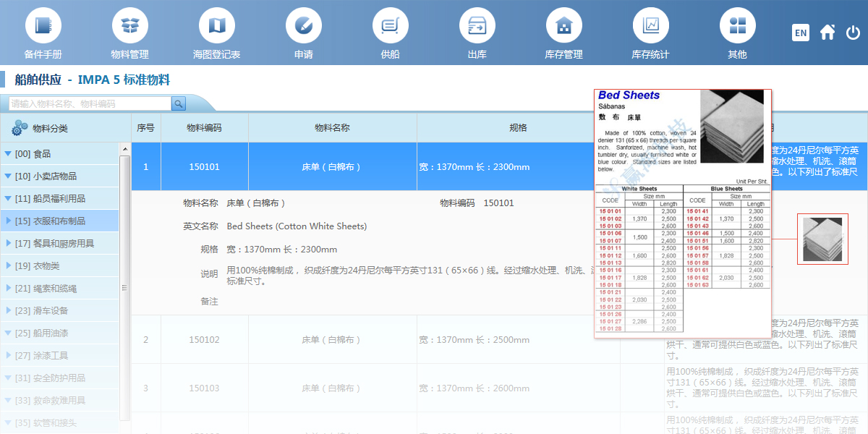Switch language with the EN button
868x434 pixels.
click(801, 33)
